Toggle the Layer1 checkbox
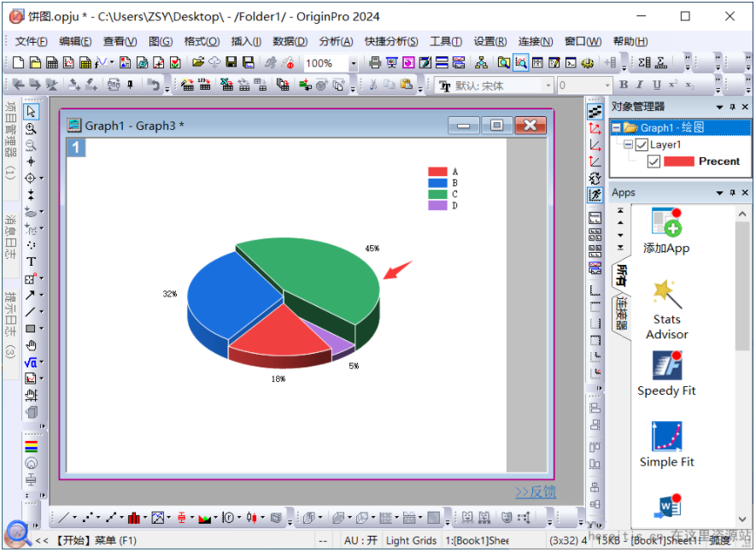The image size is (756, 552). pyautogui.click(x=642, y=144)
